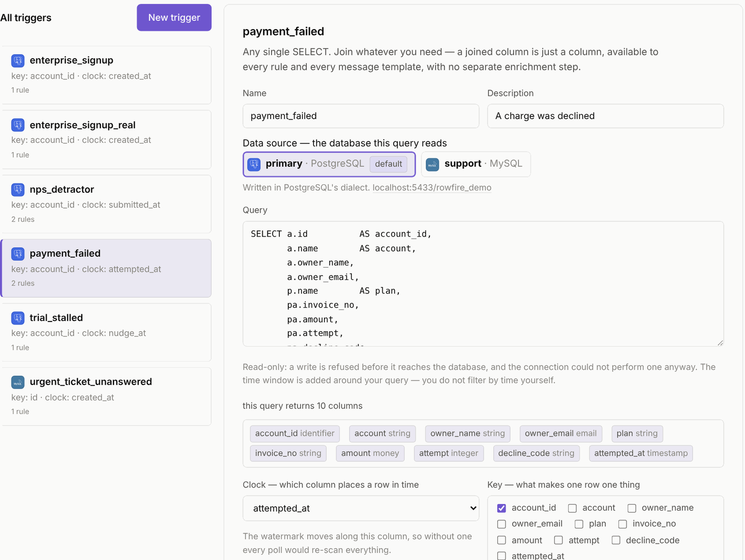Viewport: 745px width, 560px height.
Task: Click the PostgreSQL icon beside trial_stalled
Action: click(18, 318)
